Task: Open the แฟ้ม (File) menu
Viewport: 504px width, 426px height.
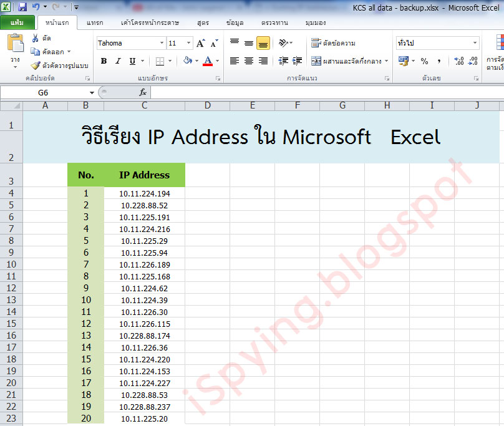Action: (x=18, y=22)
